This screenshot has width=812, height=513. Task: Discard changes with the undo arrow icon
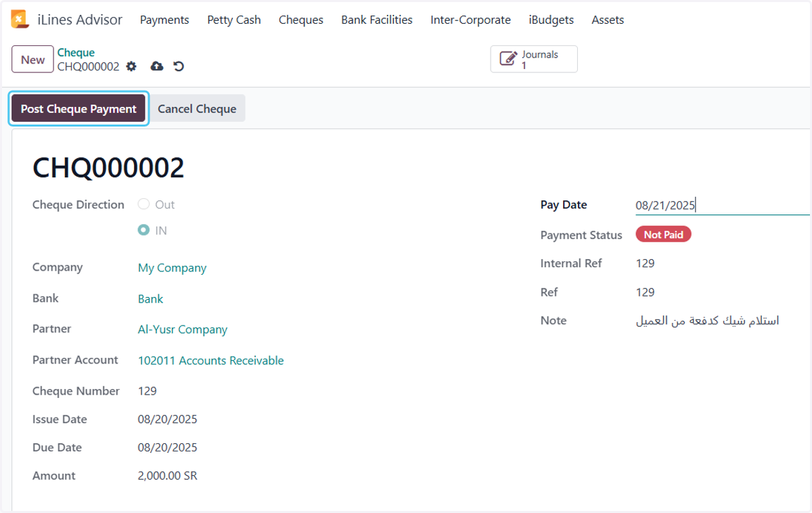[x=179, y=66]
